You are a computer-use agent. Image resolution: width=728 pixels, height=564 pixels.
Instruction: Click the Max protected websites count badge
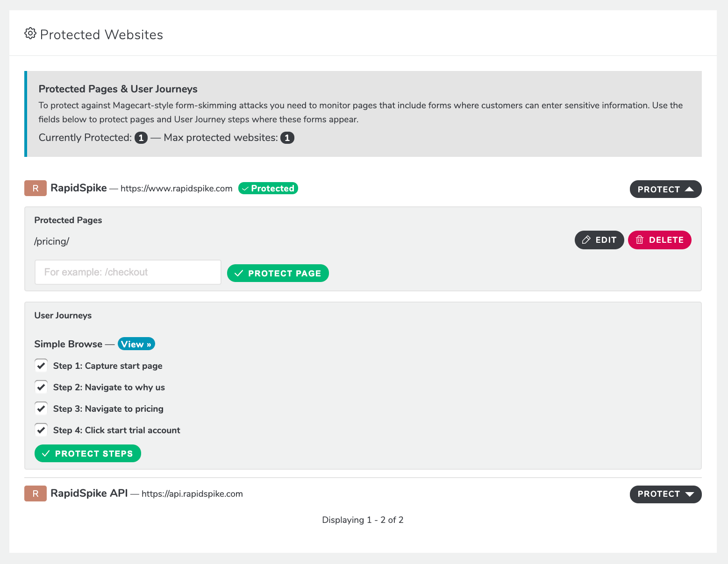(287, 138)
